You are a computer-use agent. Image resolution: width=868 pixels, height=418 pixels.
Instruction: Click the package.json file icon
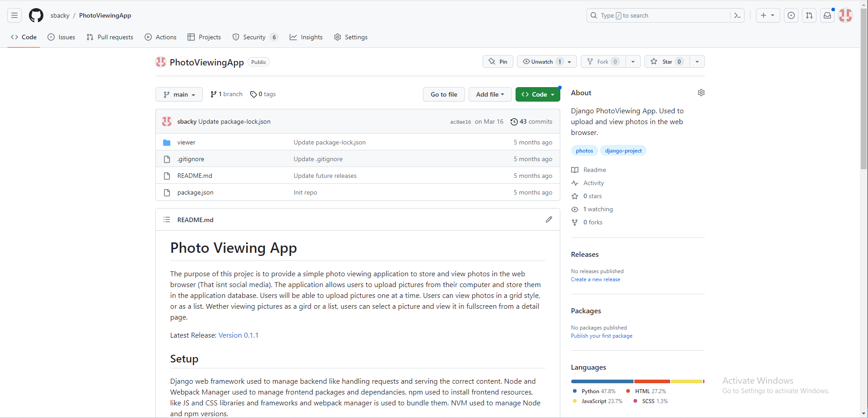[167, 192]
